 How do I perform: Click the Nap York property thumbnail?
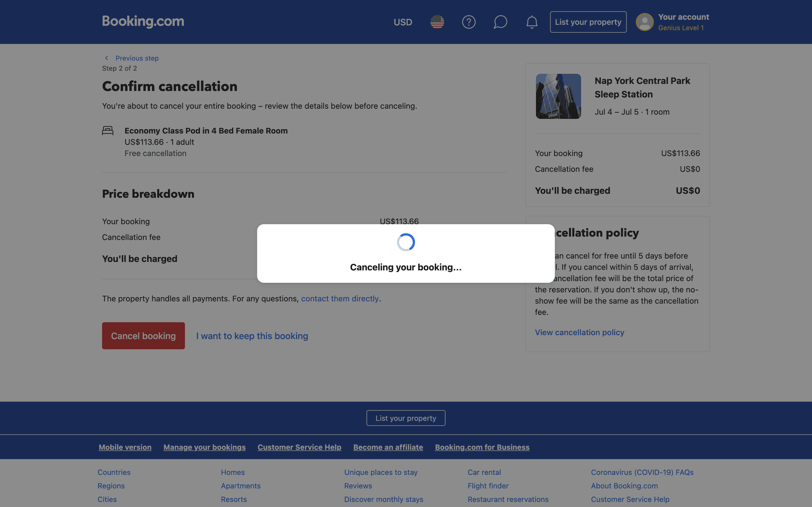(558, 96)
